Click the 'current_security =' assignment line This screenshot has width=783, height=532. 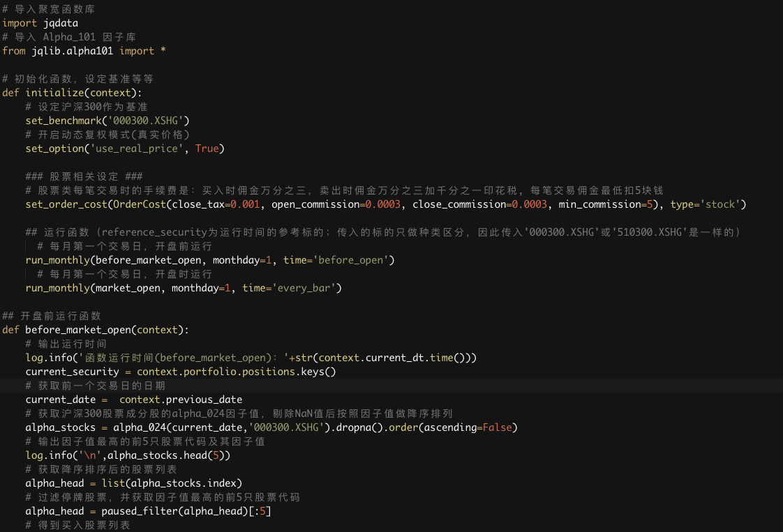point(181,372)
